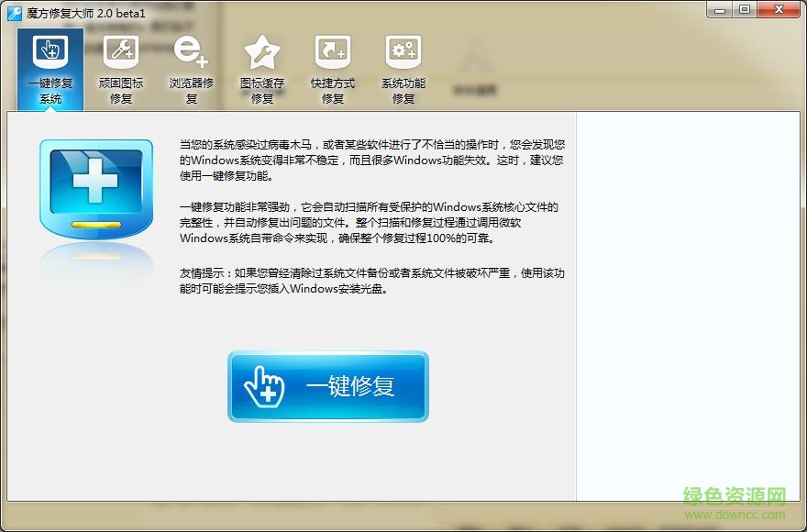
Task: Click the 友情提示 warning paragraph
Action: pos(367,280)
